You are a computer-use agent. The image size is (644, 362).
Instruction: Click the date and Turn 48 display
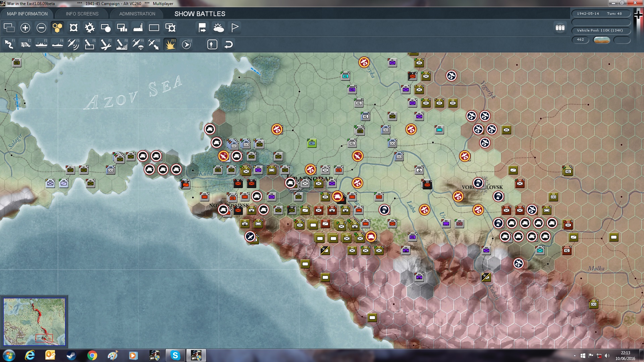pos(600,14)
